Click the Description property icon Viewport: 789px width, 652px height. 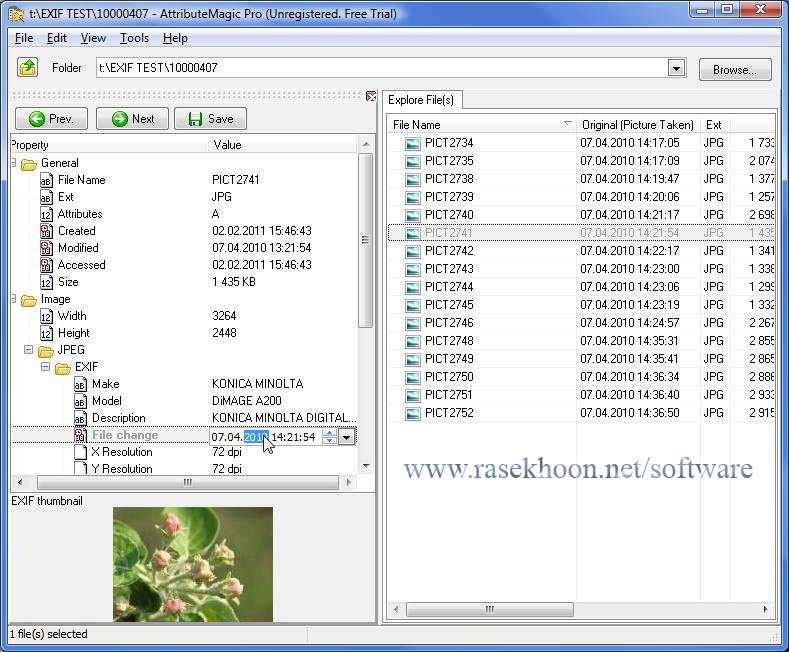[x=80, y=419]
